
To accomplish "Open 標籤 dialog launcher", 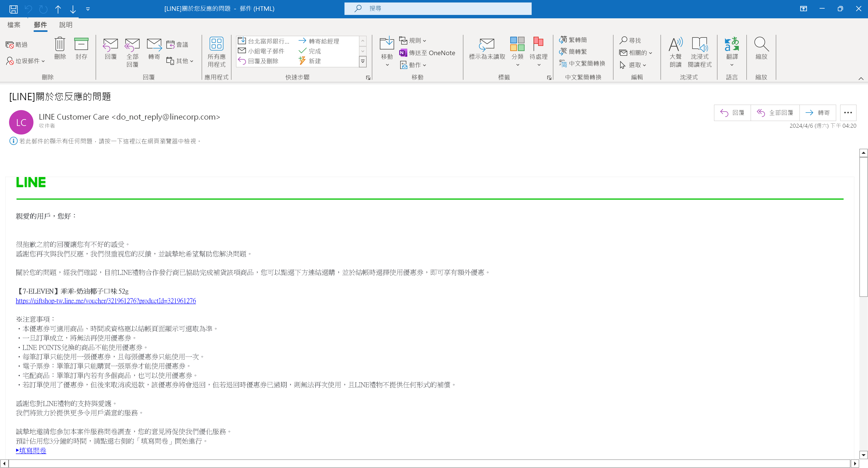I will 549,78.
